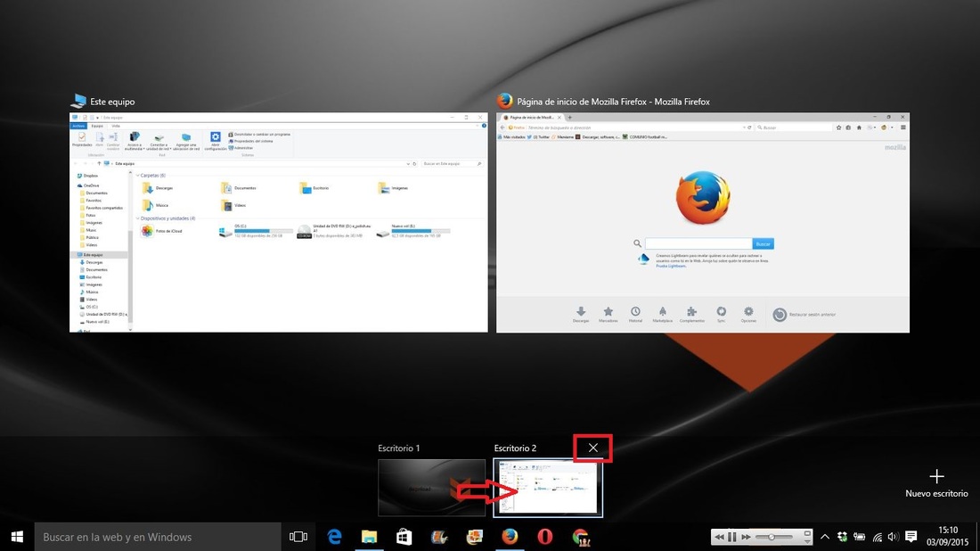Open Explorer address bar history dropdown
980x551 pixels.
pos(408,164)
